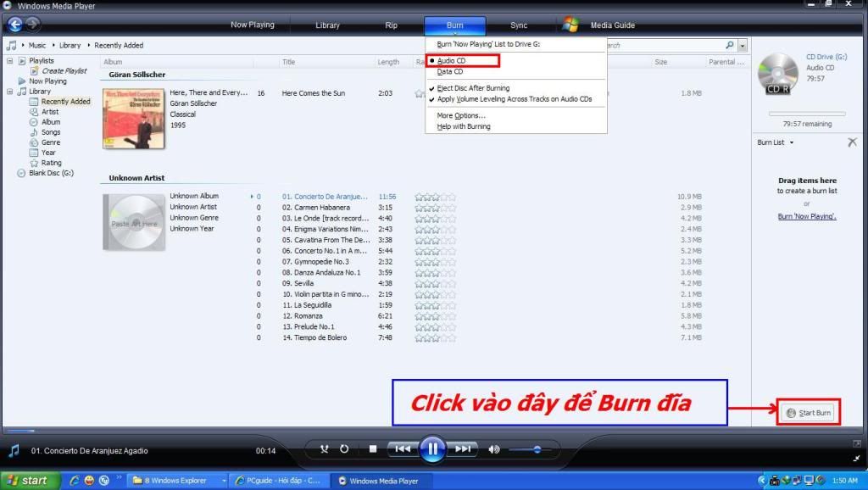Mute the sound using speaker icon

[x=494, y=449]
